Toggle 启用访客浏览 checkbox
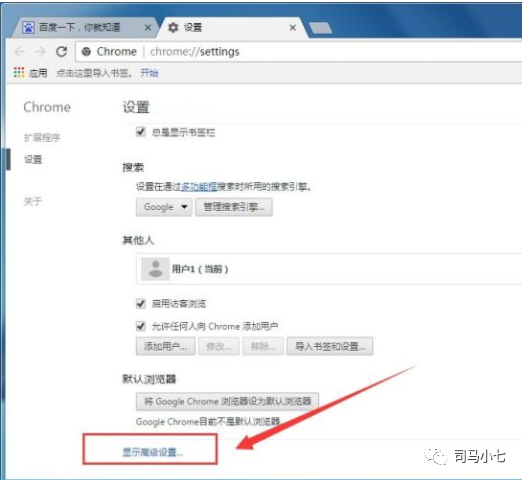Image resolution: width=522 pixels, height=480 pixels. coord(141,303)
